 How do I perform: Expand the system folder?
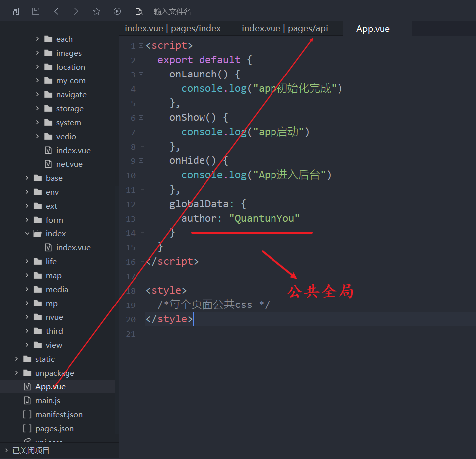pos(37,122)
